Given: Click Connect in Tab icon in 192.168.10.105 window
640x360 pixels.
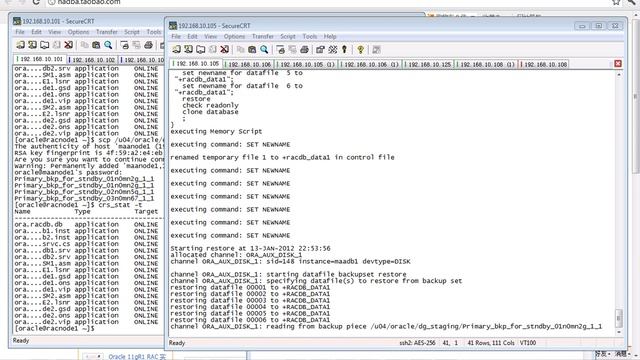Looking at the screenshot, I should [x=200, y=49].
